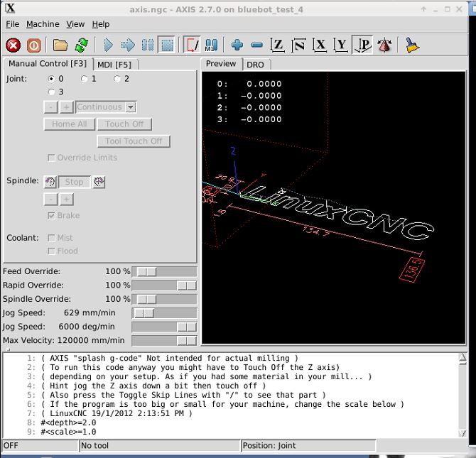This screenshot has height=458, width=476.
Task: Open the View menu
Action: coord(75,24)
